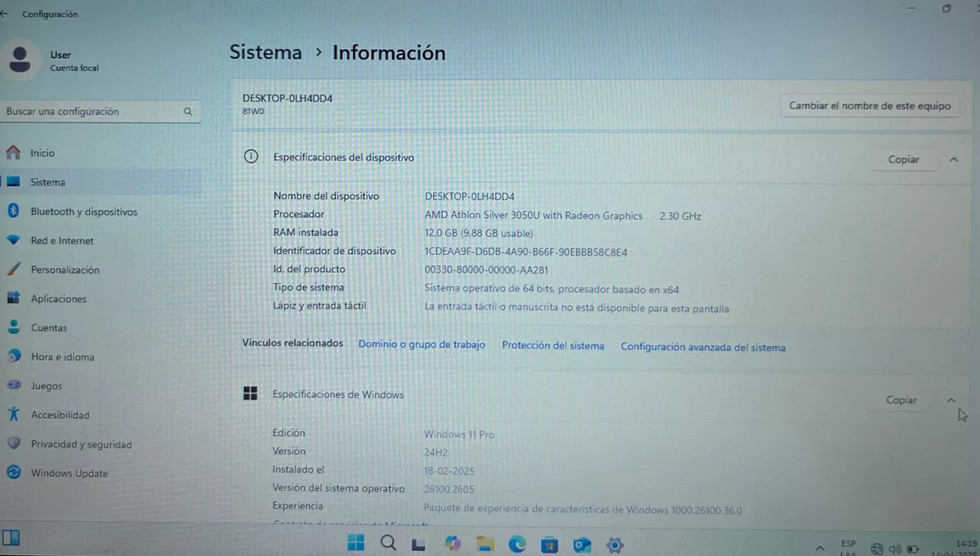Open taskbar Search

tap(389, 543)
